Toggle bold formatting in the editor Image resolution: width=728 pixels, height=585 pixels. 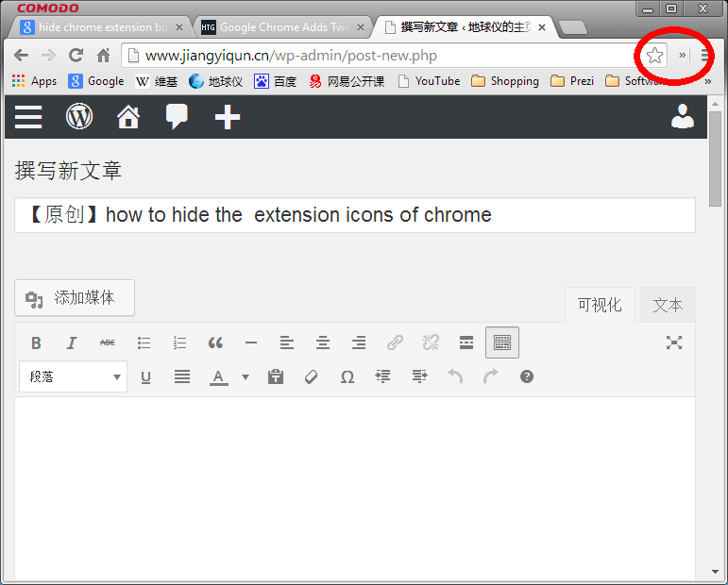pos(36,343)
